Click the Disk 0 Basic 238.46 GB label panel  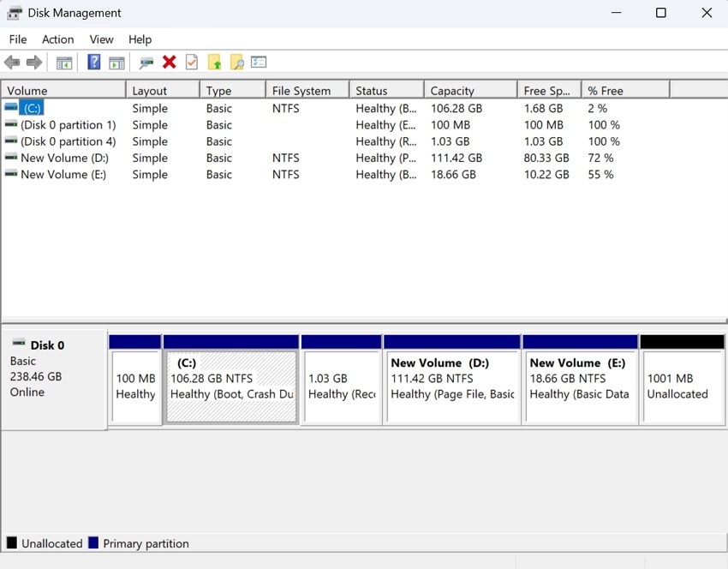coord(54,380)
